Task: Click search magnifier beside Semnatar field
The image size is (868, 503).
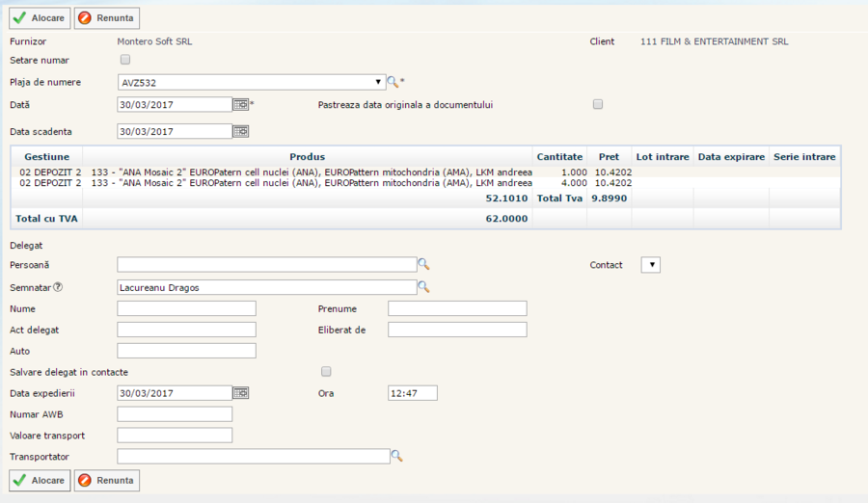Action: click(423, 286)
